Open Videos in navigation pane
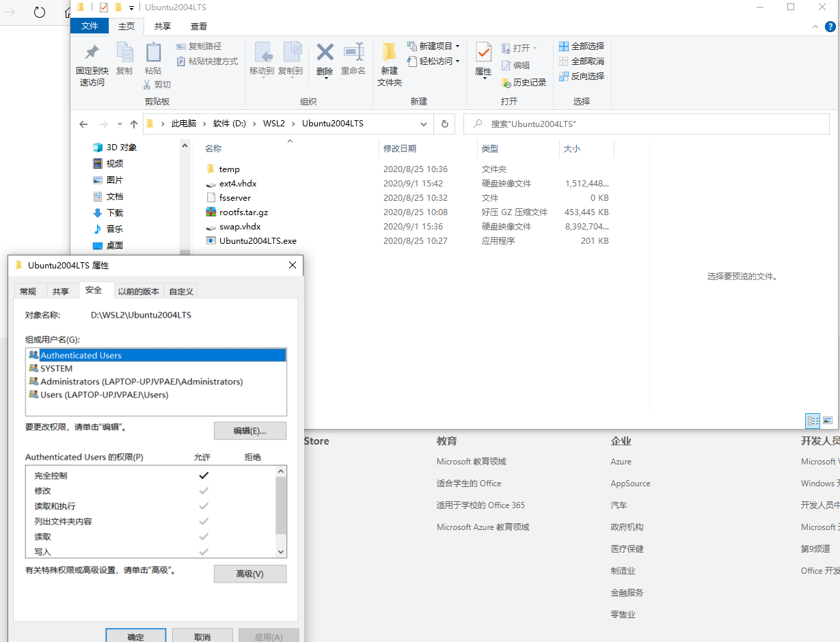Screen dimensions: 840x642 tap(108, 164)
